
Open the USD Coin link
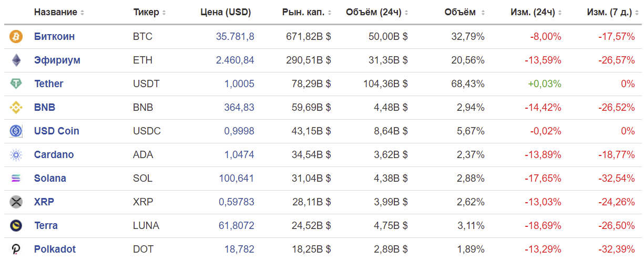coord(57,131)
